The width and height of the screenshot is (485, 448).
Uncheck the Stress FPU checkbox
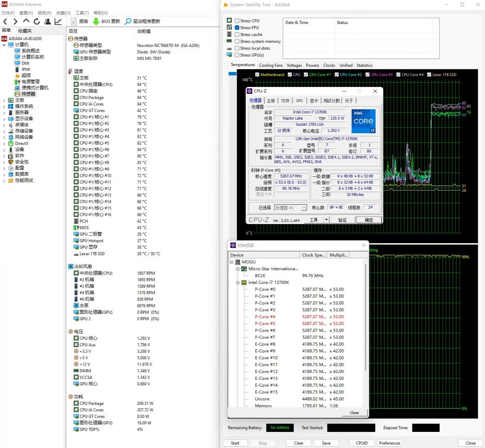[237, 28]
